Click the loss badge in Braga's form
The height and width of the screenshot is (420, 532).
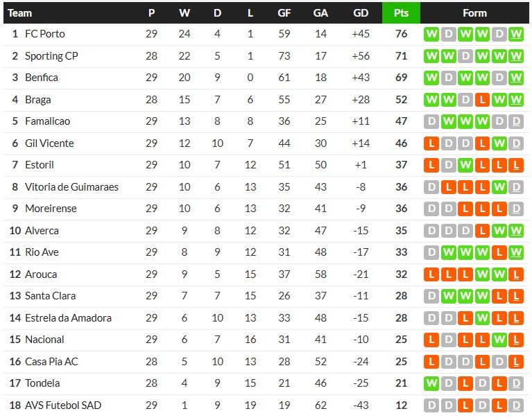tap(482, 100)
